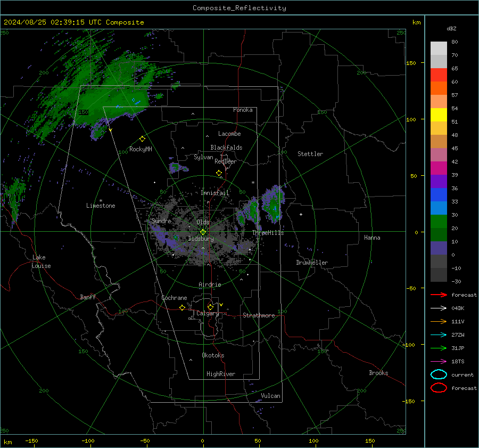Click the Sylvan label
Viewport: 479px width, 448px height.
[x=203, y=157]
